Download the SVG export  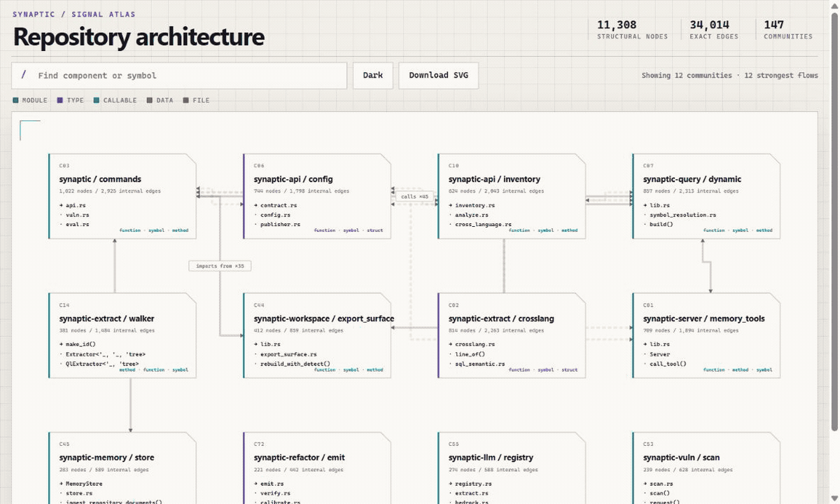click(x=438, y=76)
